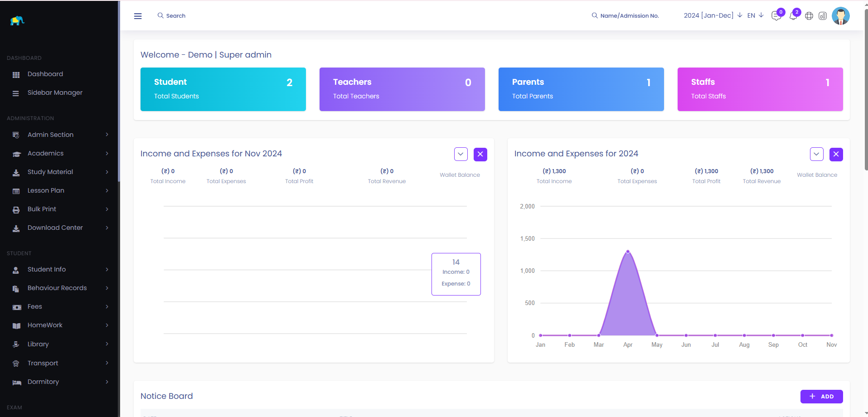The height and width of the screenshot is (417, 868).
Task: Click the April data point on yearly chart
Action: coord(628,251)
